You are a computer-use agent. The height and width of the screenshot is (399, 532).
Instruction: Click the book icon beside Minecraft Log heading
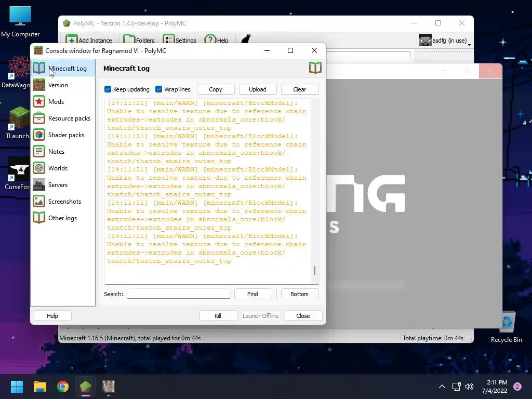pyautogui.click(x=315, y=68)
